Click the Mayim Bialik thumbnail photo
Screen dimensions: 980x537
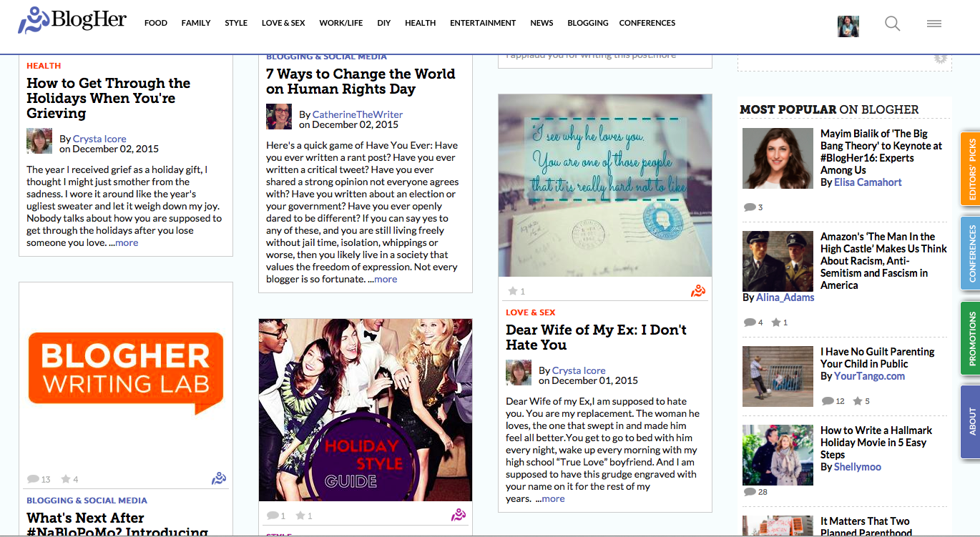778,158
